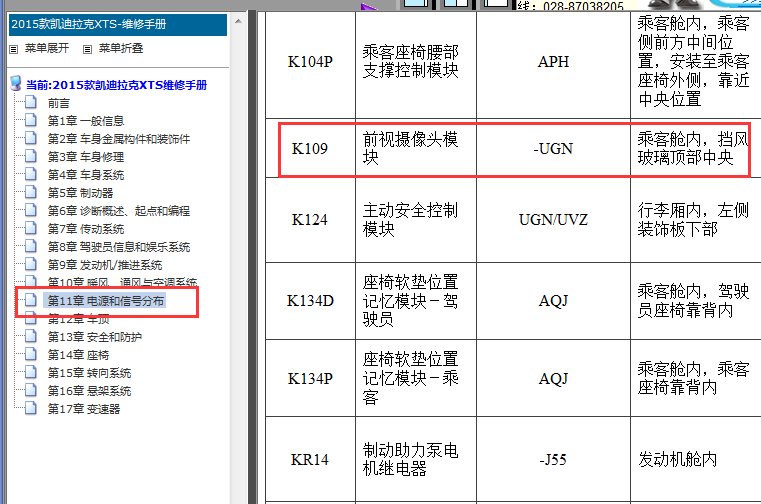Click the AQJ cell in K134P row
Viewport: 761px width, 504px height.
tap(553, 378)
